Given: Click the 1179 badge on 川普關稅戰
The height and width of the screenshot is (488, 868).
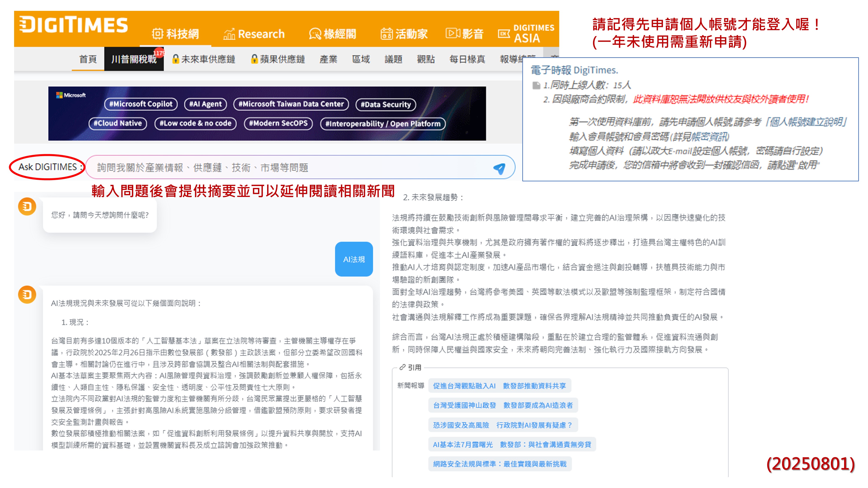Looking at the screenshot, I should coord(159,53).
